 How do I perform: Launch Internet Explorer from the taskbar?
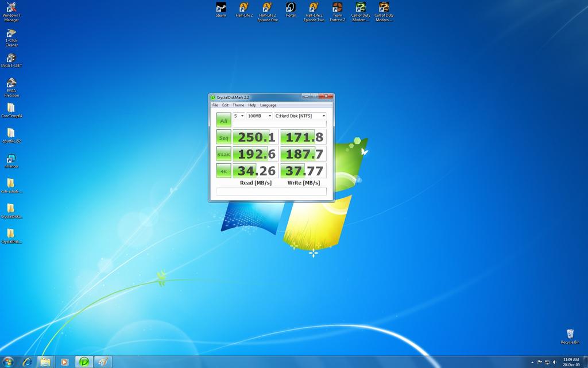[x=27, y=362]
